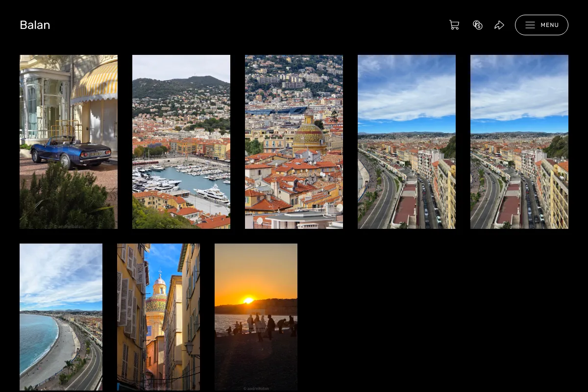Open the blue convertible car photo
This screenshot has height=392, width=588.
(x=69, y=142)
